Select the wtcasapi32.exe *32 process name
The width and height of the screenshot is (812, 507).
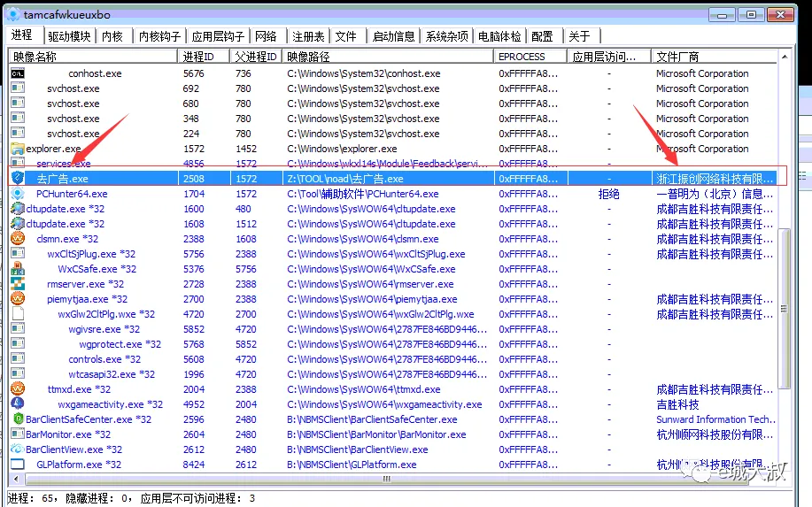pos(112,374)
